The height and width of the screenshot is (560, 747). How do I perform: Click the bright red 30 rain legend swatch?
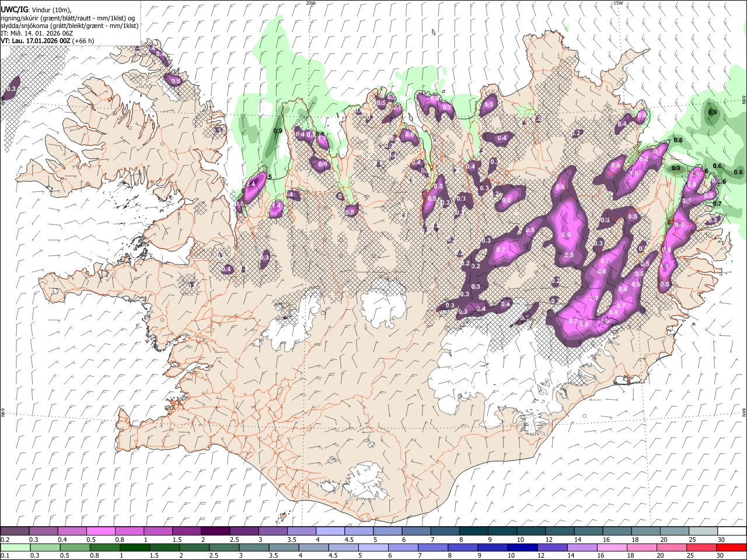(x=731, y=547)
